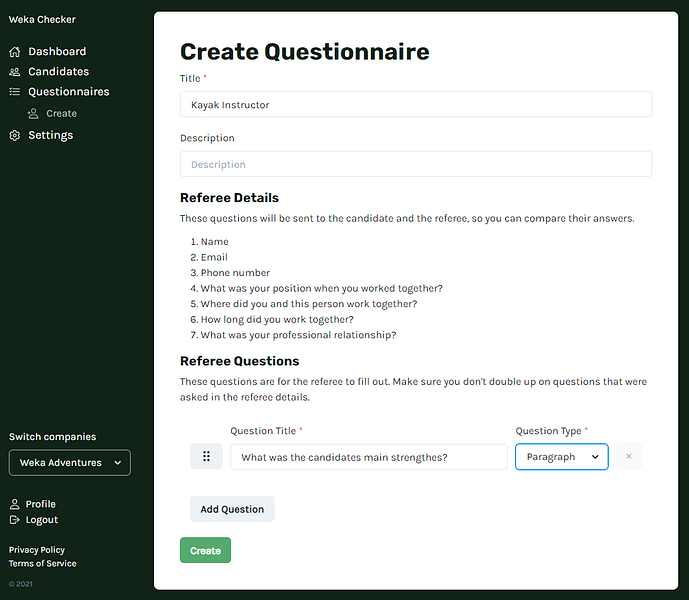Open the Question Type dropdown

pos(561,457)
